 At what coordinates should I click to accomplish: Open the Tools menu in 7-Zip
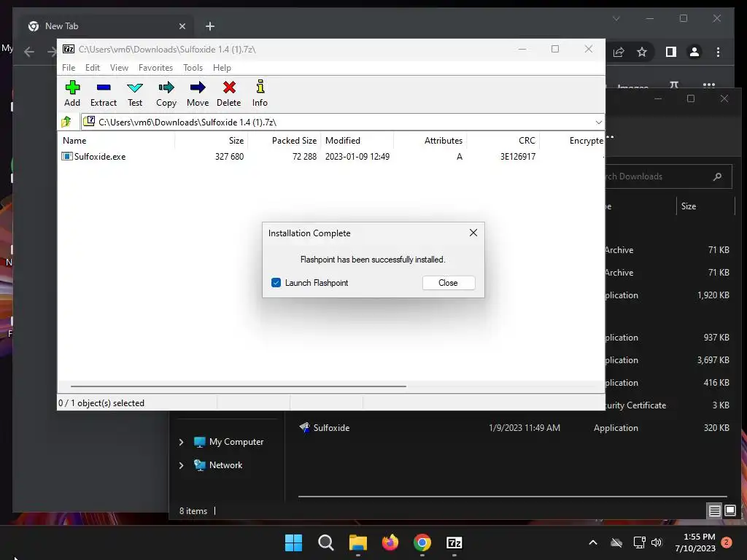pos(193,68)
